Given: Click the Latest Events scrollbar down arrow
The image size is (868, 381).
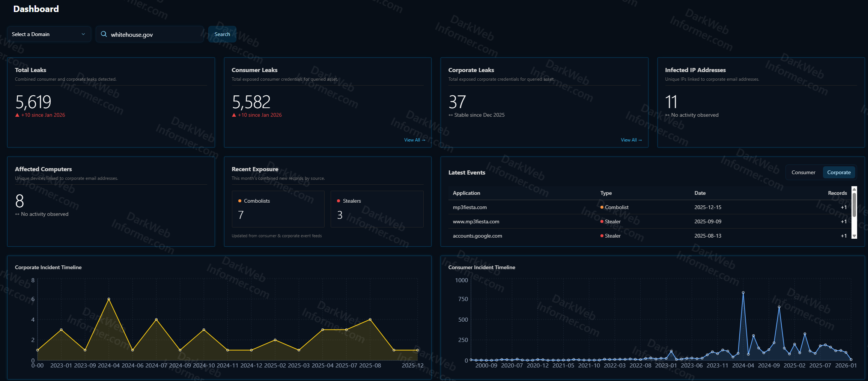Looking at the screenshot, I should coord(854,236).
